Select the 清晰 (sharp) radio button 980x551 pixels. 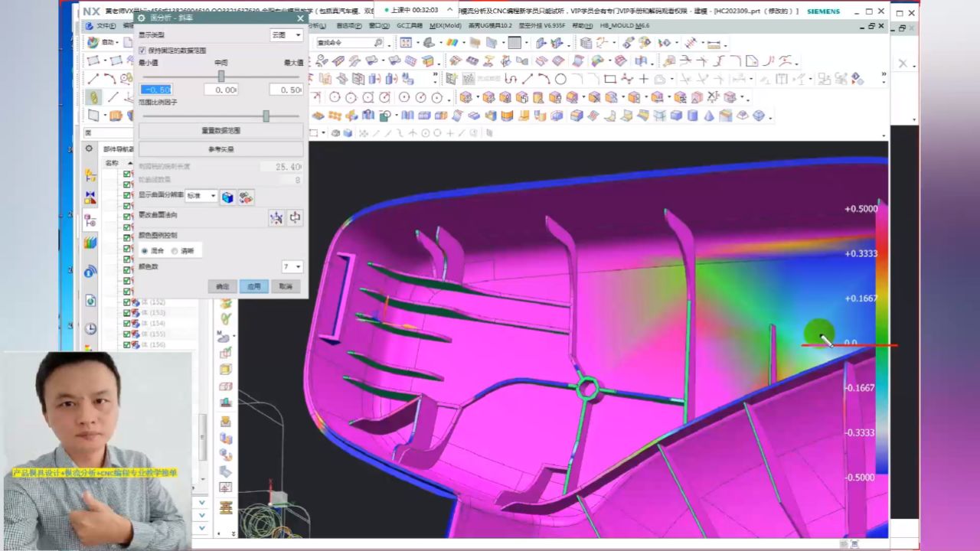coord(175,251)
